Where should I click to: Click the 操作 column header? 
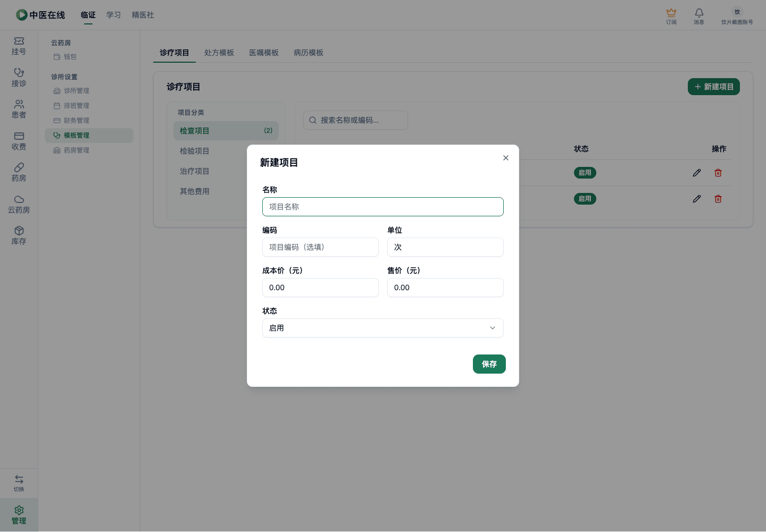point(719,149)
